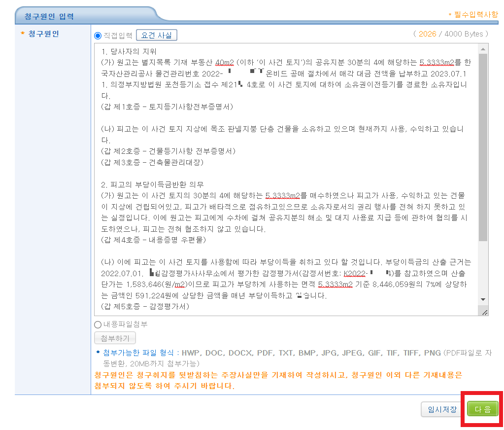
Task: Click the line '(갑 제5호증 - 감정평가서)'
Action: [145, 307]
